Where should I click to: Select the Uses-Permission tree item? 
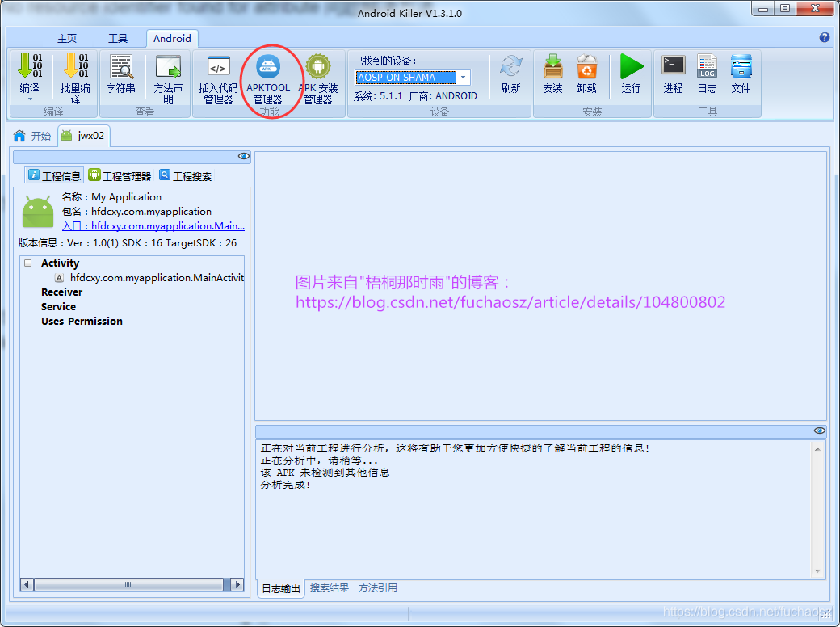point(82,322)
